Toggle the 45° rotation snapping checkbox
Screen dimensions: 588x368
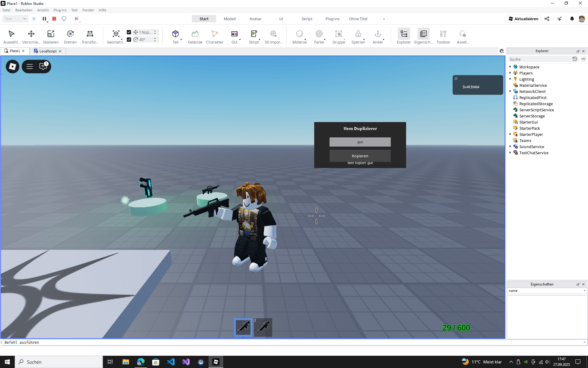coord(129,40)
